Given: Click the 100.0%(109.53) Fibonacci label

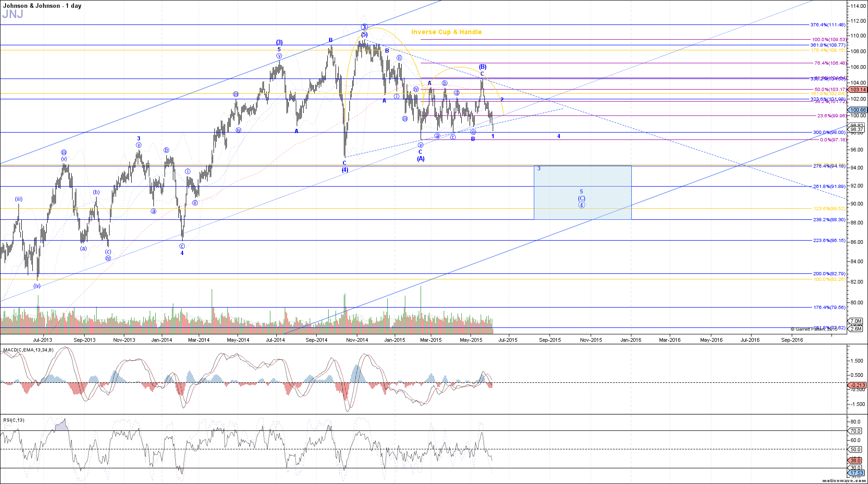Looking at the screenshot, I should tap(829, 40).
